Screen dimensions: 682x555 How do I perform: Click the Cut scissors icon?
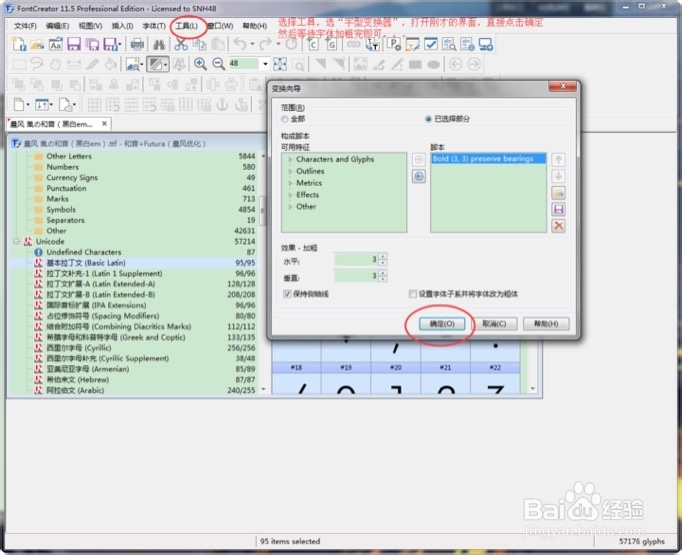click(x=181, y=44)
